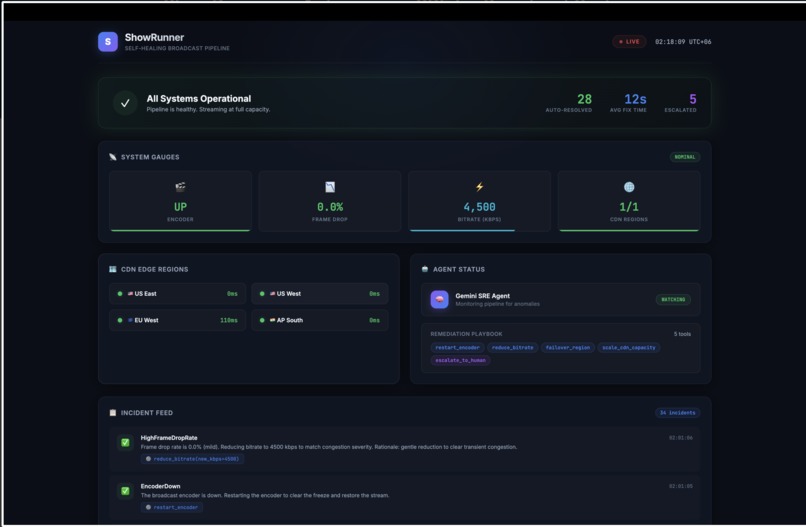The width and height of the screenshot is (806, 527).
Task: Click the 5 tools count label
Action: pyautogui.click(x=682, y=334)
